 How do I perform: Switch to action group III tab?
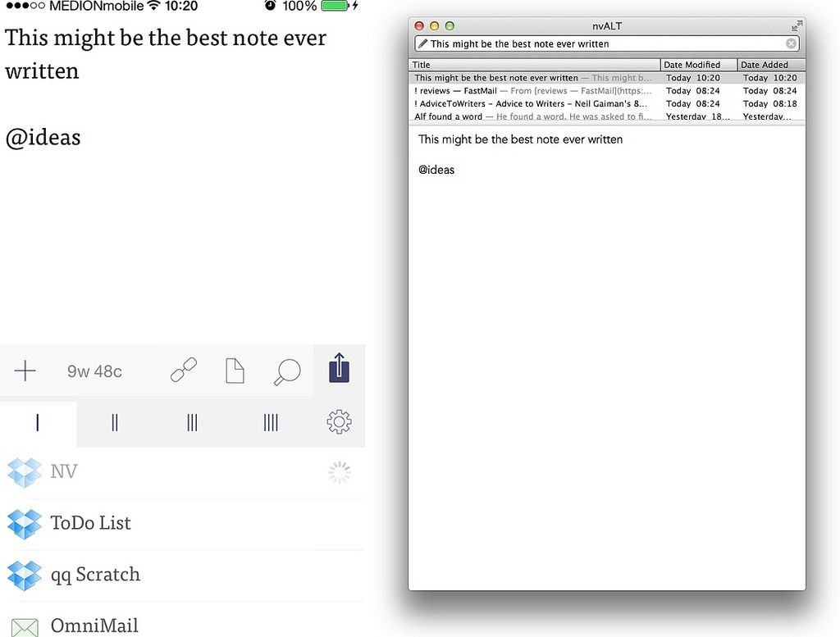192,423
